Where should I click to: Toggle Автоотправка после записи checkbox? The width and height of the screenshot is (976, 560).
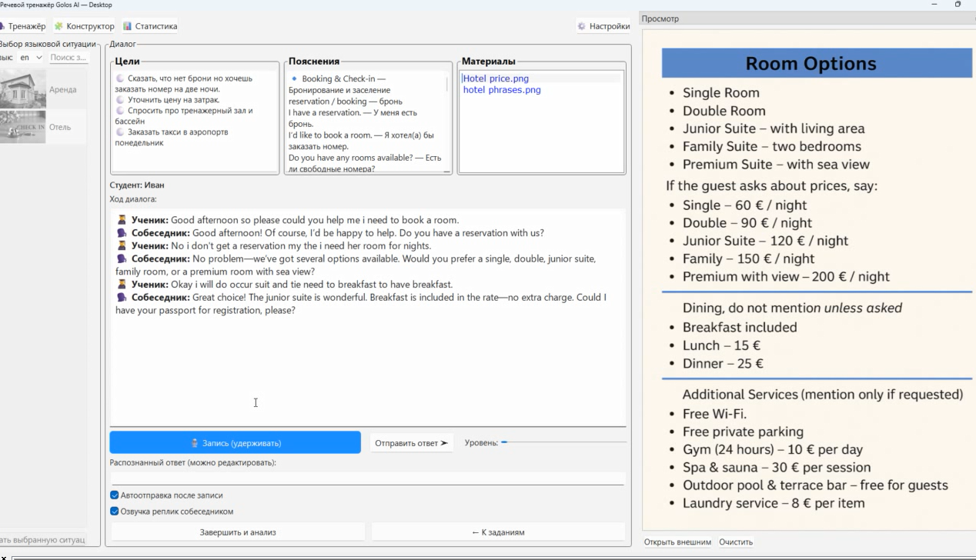click(x=115, y=495)
